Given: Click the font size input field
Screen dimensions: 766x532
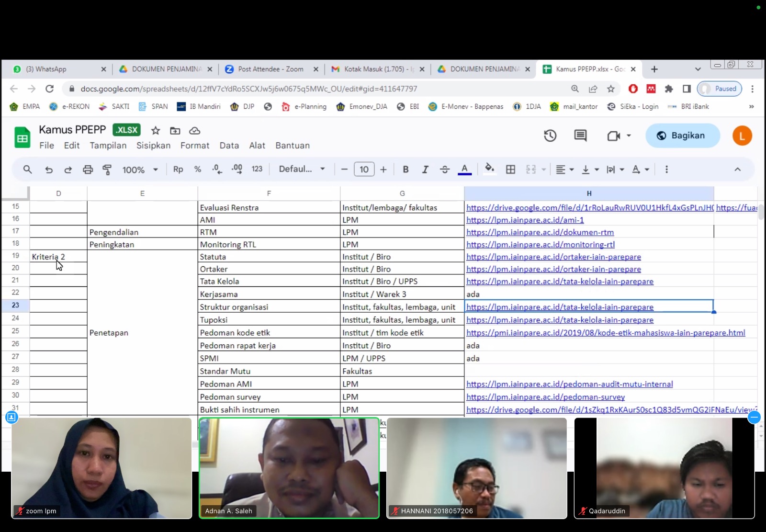Looking at the screenshot, I should [x=364, y=170].
